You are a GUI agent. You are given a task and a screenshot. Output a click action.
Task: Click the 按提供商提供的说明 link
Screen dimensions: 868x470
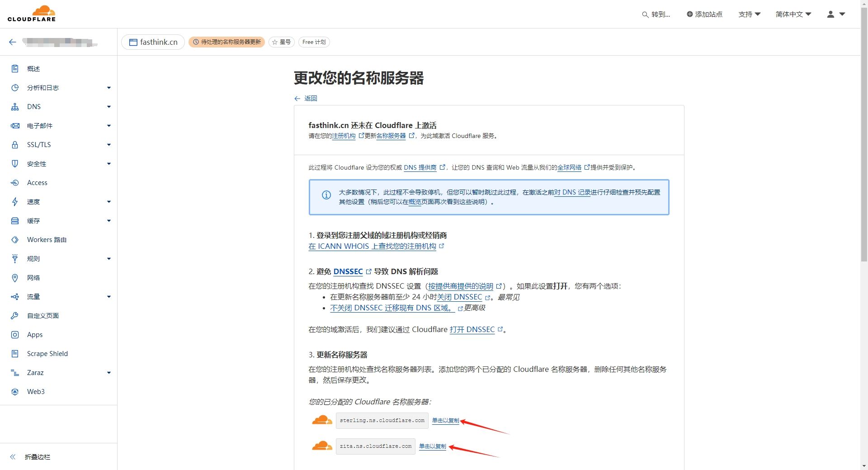click(x=460, y=286)
